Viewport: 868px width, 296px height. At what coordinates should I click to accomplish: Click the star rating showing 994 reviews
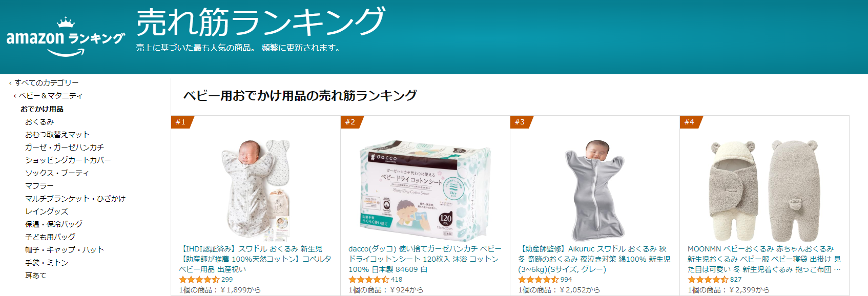pyautogui.click(x=539, y=280)
